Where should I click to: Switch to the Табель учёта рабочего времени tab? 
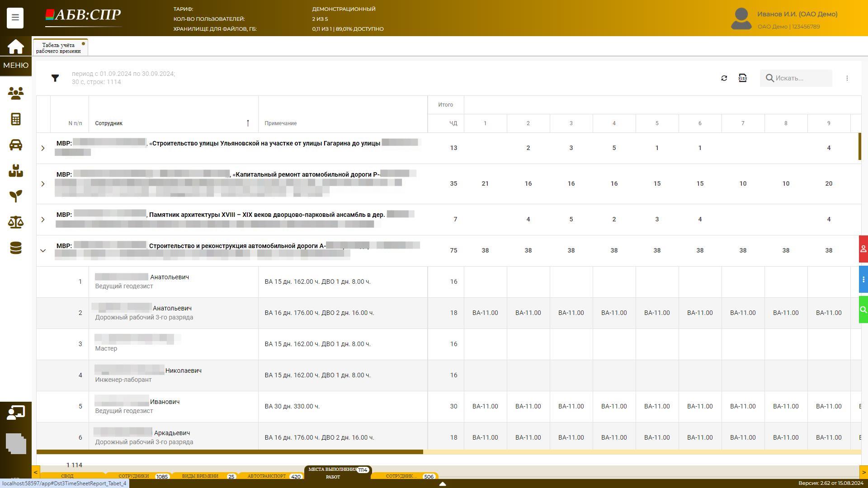(60, 48)
